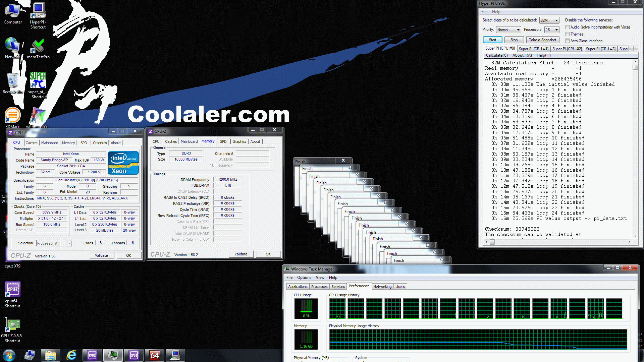Screen dimensions: 644x362
Task: Open the cpuz64 shortcut icon
Action: (x=12, y=295)
